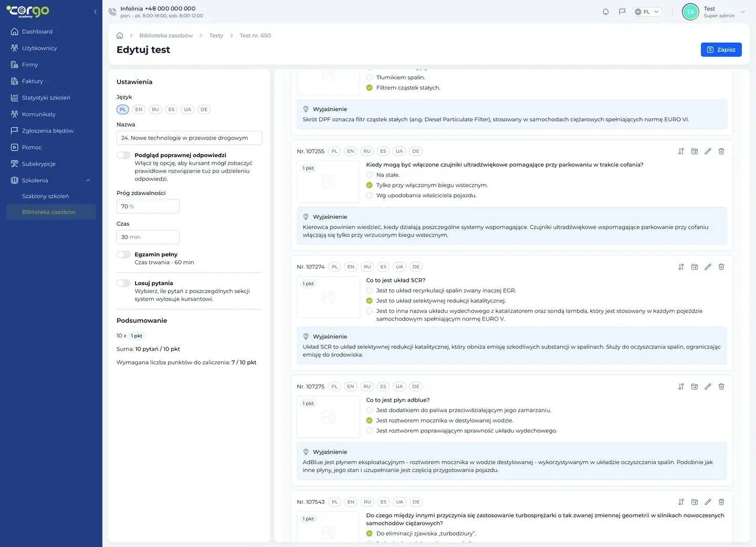Open the notifications bell icon

point(606,12)
